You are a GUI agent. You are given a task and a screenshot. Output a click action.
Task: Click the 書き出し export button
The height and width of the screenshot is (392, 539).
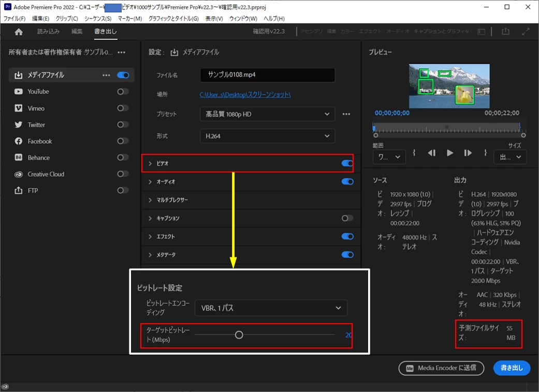(x=512, y=368)
